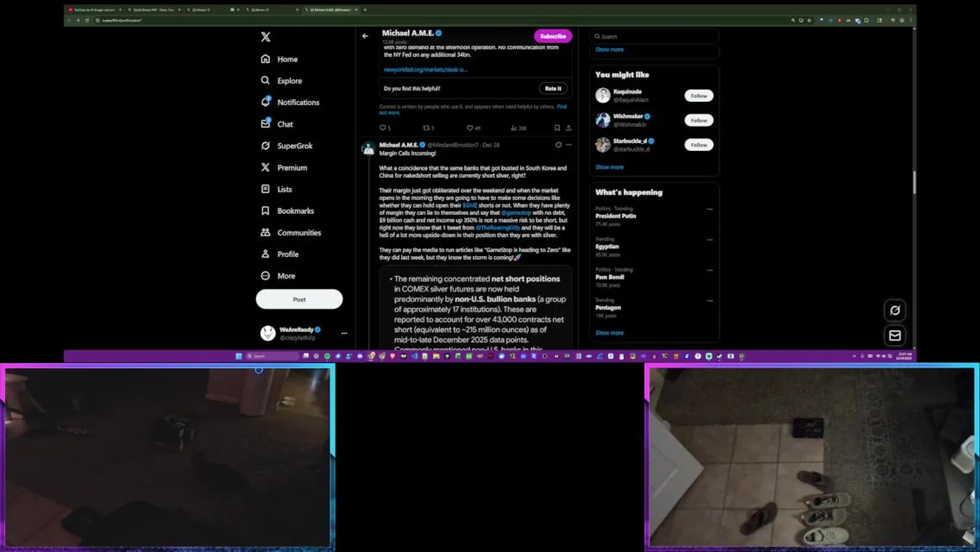Open options for Pam Bondi trend
980x552 pixels.
coord(709,270)
